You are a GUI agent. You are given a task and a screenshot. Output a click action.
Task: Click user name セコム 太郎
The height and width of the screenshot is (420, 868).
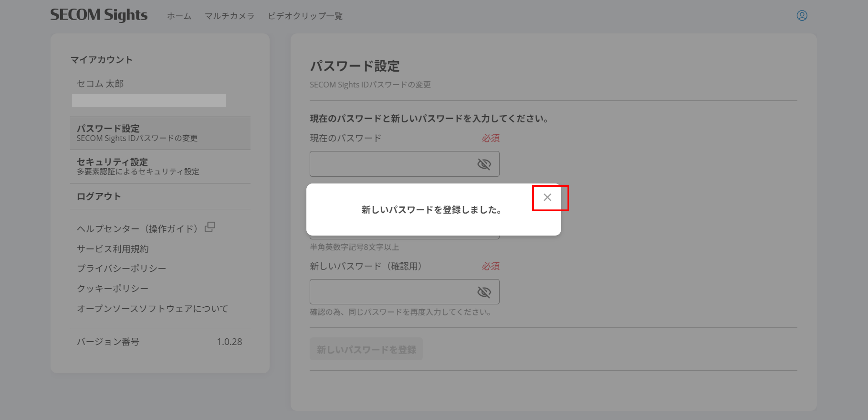click(x=100, y=84)
